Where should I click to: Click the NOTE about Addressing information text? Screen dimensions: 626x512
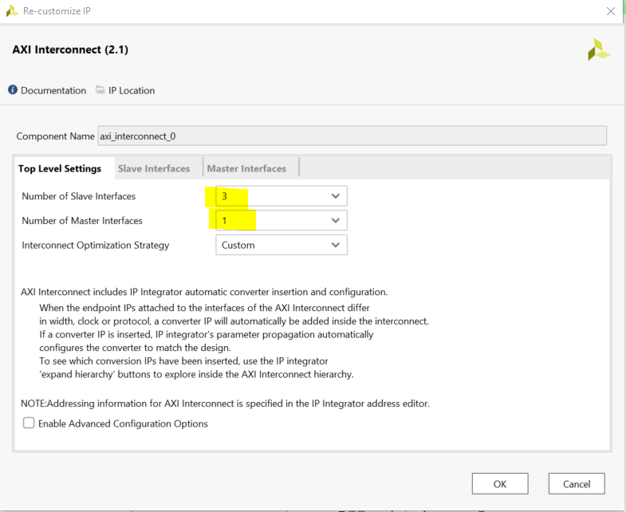[225, 403]
